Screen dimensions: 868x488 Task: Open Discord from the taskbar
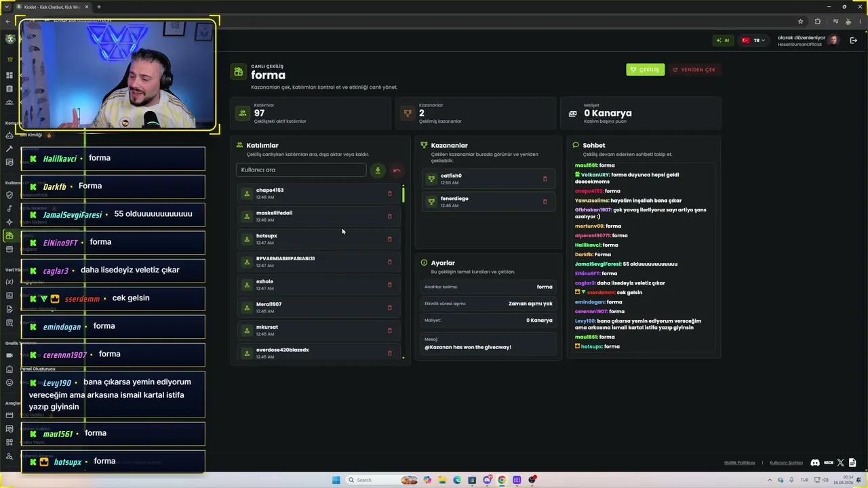click(487, 480)
